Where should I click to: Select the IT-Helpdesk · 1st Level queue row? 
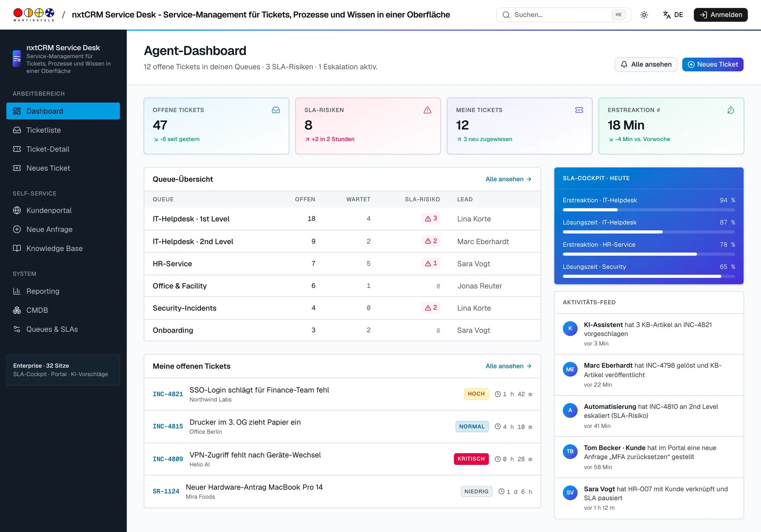342,219
